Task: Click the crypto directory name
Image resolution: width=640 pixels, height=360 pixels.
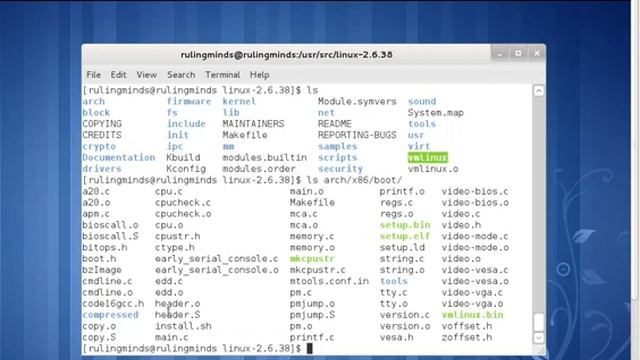Action: tap(99, 146)
